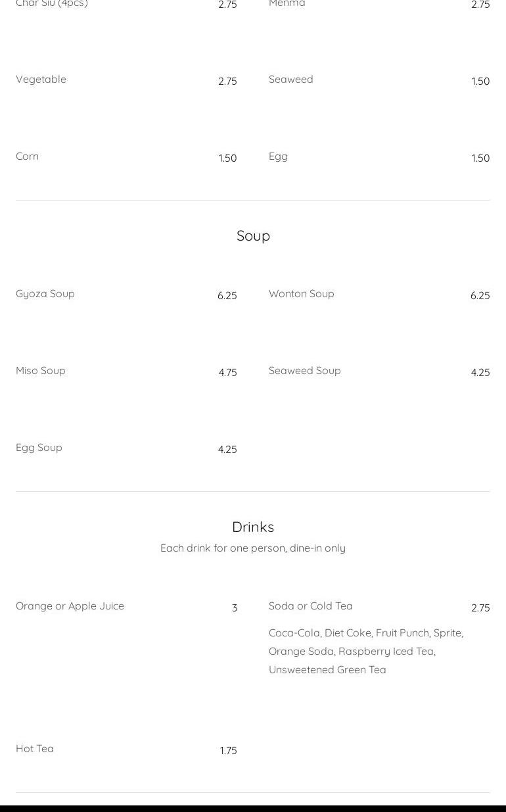Click the Drinks section heading
Screen dimensions: 506x812
[x=253, y=527]
